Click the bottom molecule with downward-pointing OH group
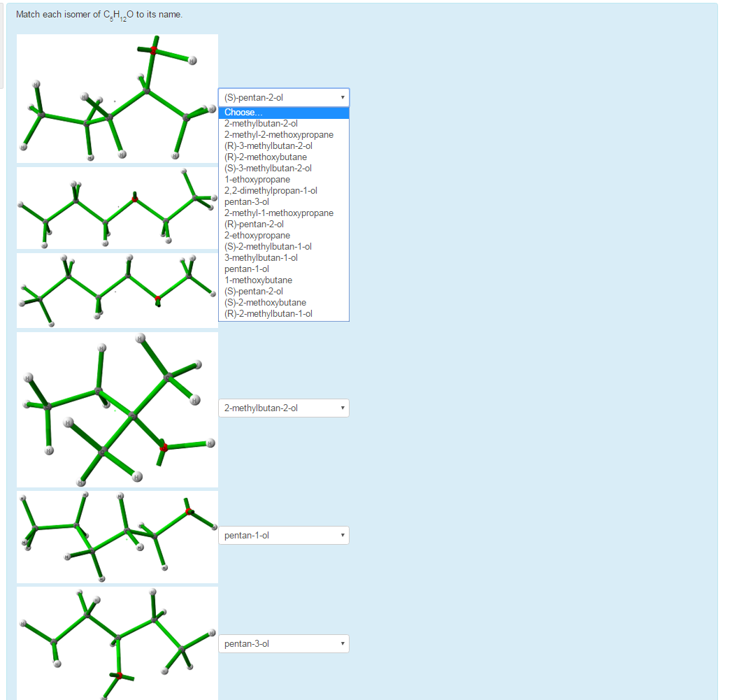This screenshot has width=739, height=700. [117, 642]
